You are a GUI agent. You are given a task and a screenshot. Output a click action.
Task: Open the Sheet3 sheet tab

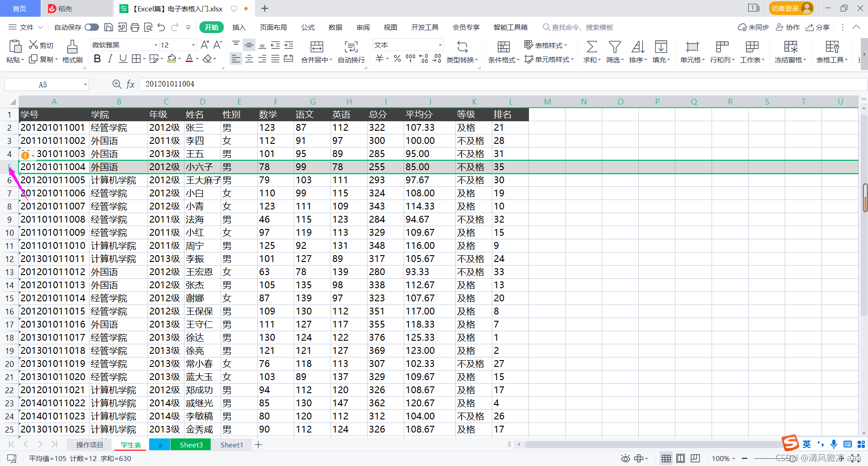(x=191, y=445)
